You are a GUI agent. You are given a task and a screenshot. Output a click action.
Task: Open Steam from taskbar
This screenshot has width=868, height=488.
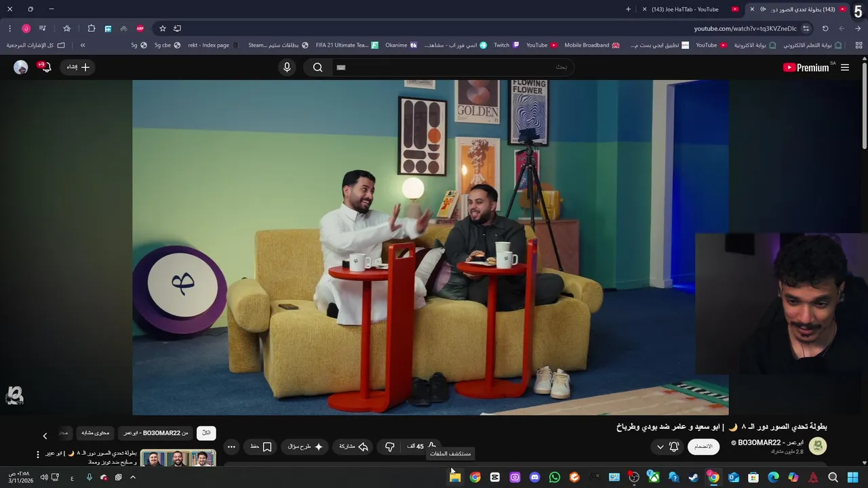click(x=694, y=477)
